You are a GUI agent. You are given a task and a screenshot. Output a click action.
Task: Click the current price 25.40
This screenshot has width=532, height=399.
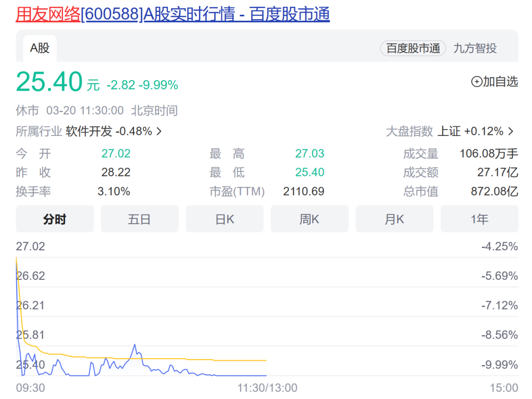49,82
